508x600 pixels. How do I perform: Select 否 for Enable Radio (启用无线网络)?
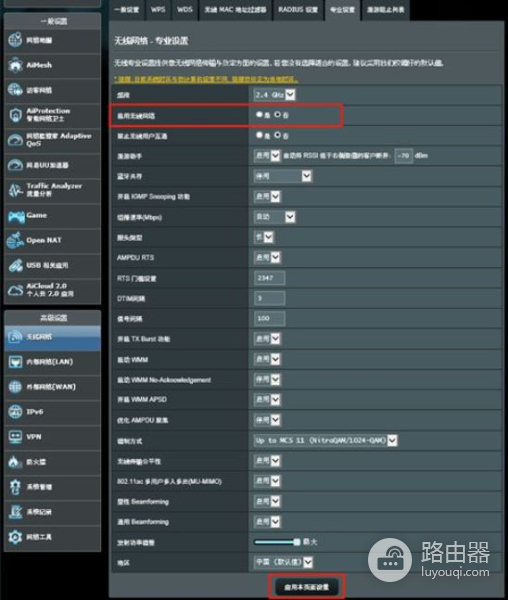(x=278, y=114)
